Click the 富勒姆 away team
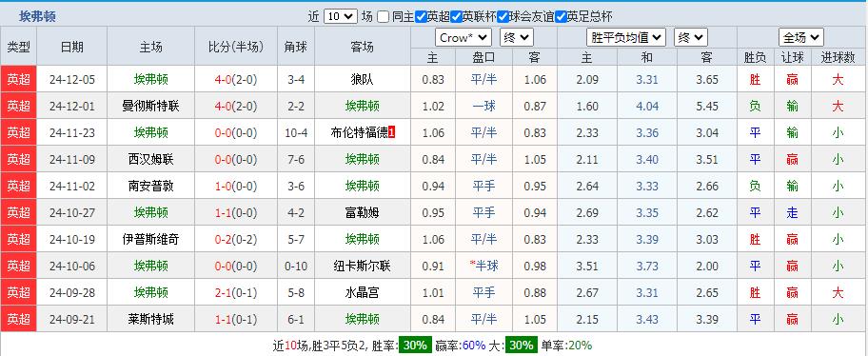The height and width of the screenshot is (356, 868). (x=362, y=212)
